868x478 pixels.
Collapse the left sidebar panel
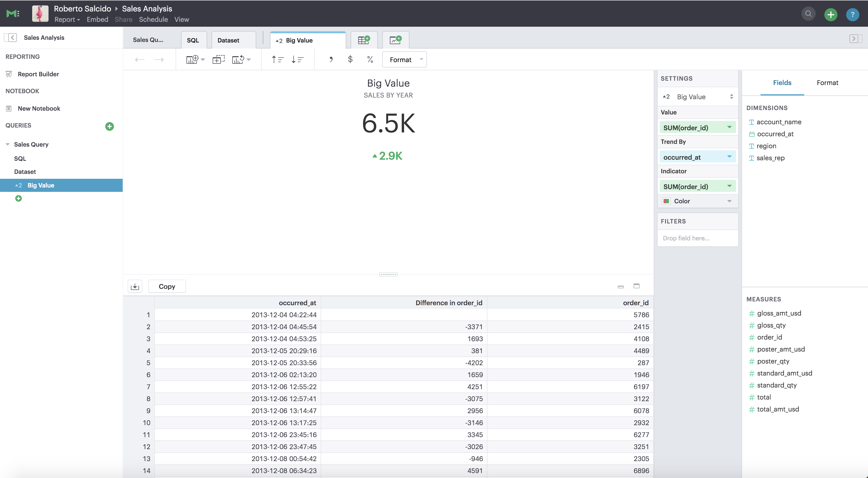point(12,37)
